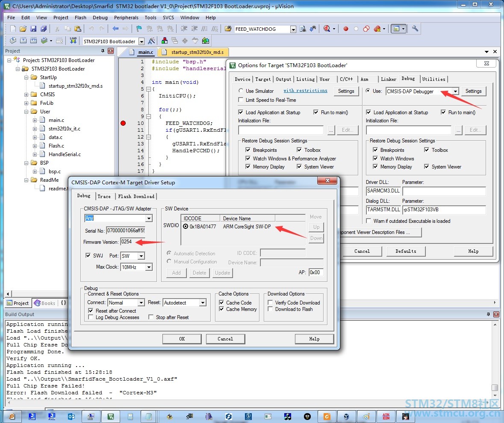Open Pack Installer icon
This screenshot has height=423, width=504.
206,41
